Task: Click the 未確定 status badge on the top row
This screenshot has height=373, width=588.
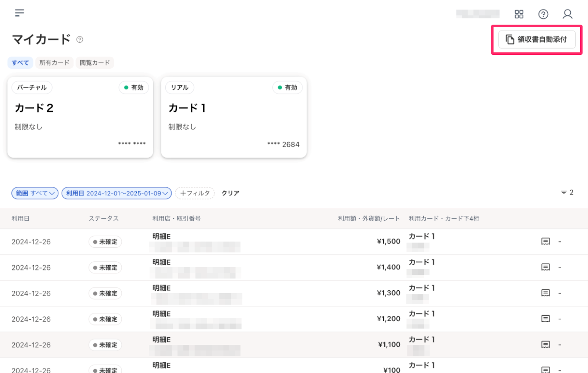Action: click(x=105, y=241)
